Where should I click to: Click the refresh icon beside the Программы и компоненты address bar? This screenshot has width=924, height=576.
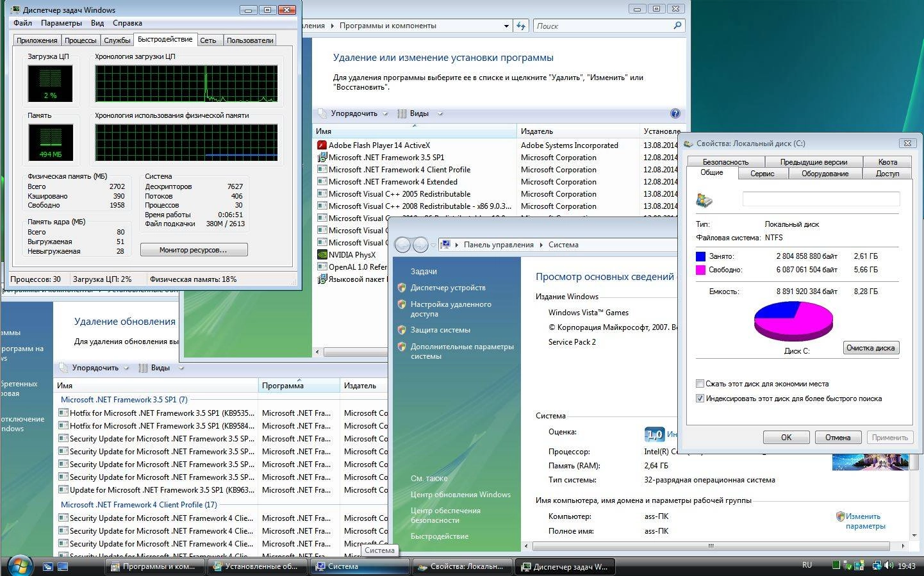[x=521, y=26]
